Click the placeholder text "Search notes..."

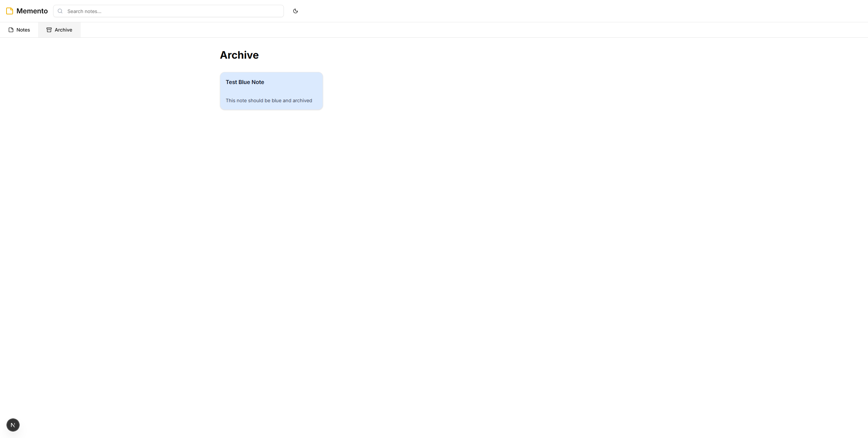tap(84, 11)
